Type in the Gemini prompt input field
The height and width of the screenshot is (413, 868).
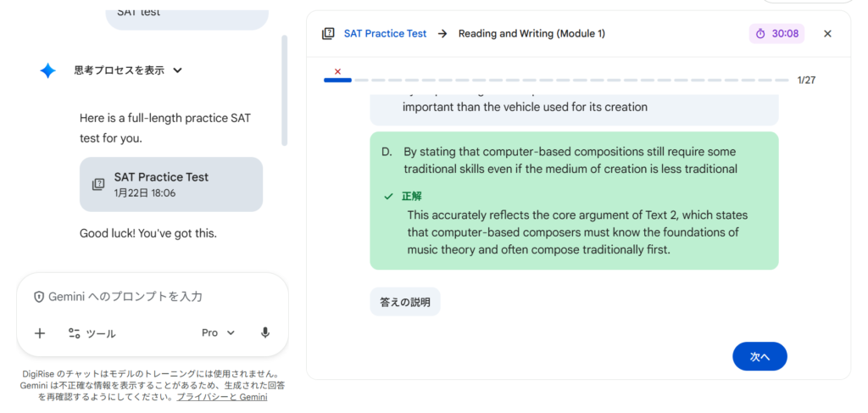point(153,297)
